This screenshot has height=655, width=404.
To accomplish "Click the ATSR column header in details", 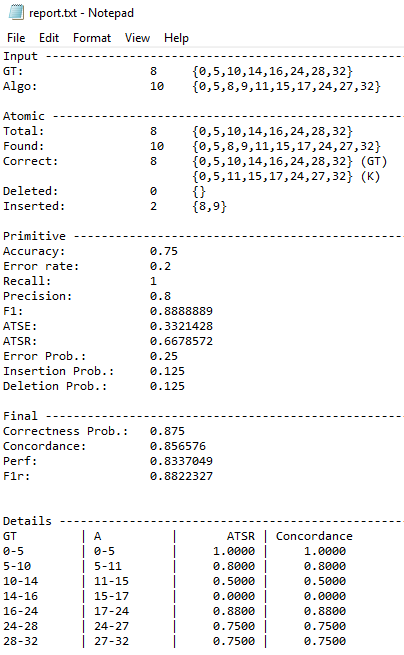I will click(x=241, y=536).
